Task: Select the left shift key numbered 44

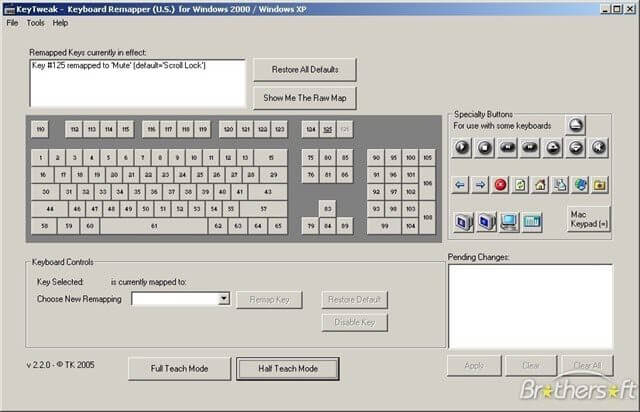Action: point(50,209)
